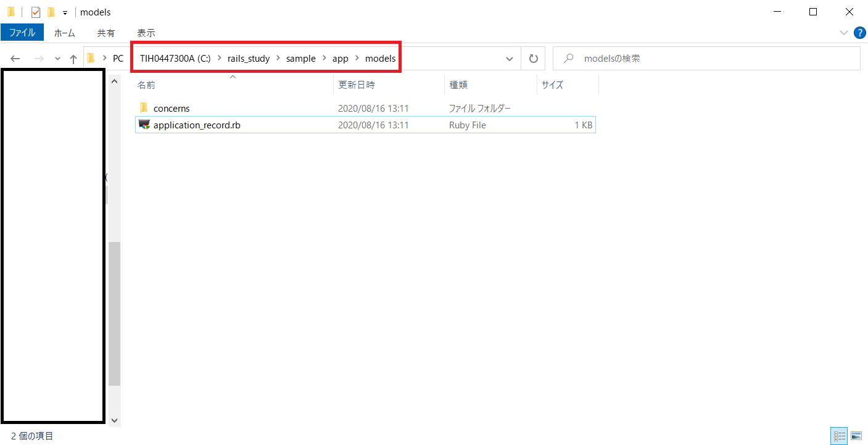Click the Ruby File type cell
Screen dimensions: 868x445
(468, 125)
